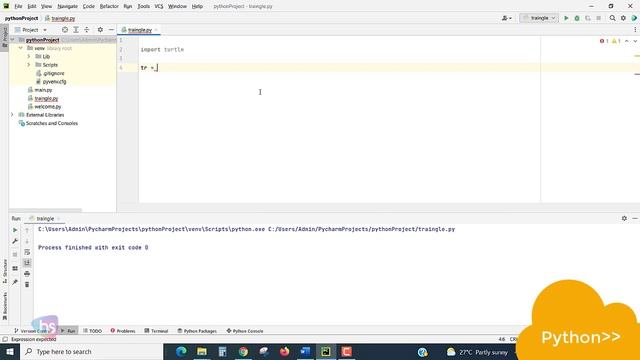Go to previous highlighted error arrow

627,41
